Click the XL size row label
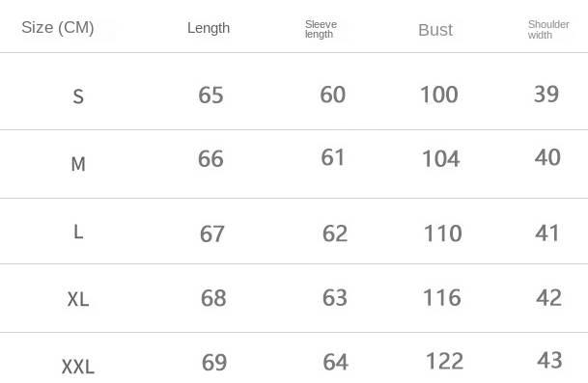 point(78,299)
